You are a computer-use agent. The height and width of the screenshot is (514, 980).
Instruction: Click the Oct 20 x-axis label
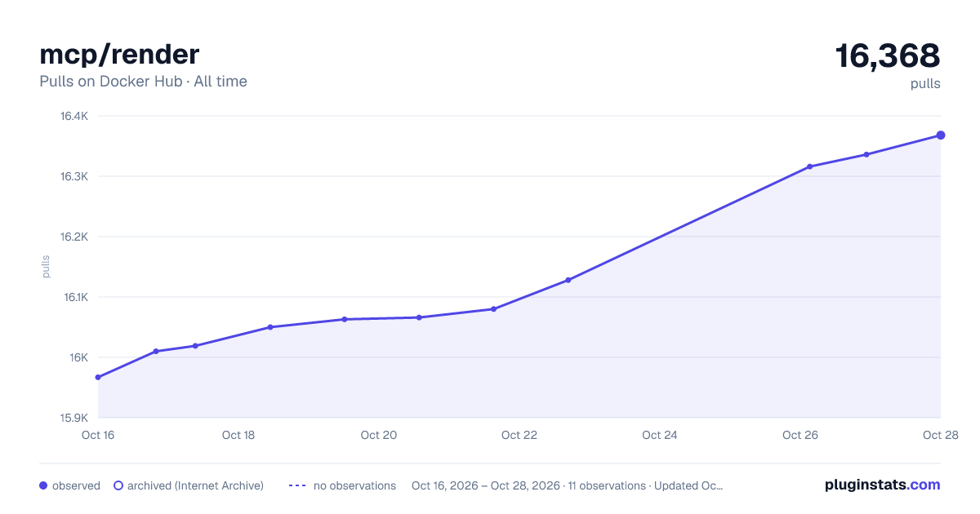point(379,435)
